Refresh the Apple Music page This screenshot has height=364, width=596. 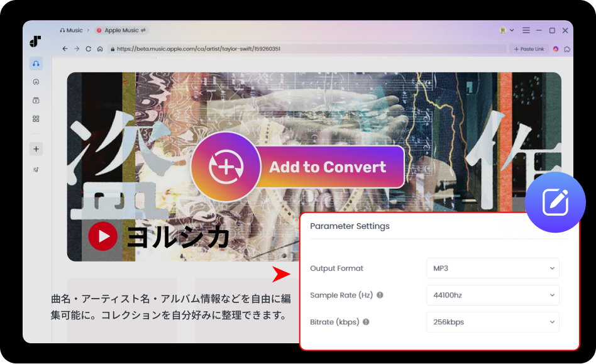click(x=87, y=48)
